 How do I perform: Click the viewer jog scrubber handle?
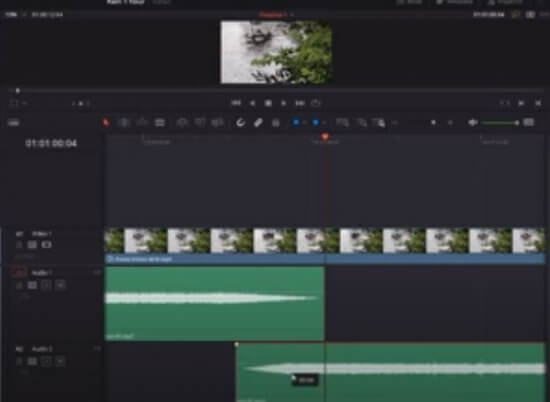18,91
